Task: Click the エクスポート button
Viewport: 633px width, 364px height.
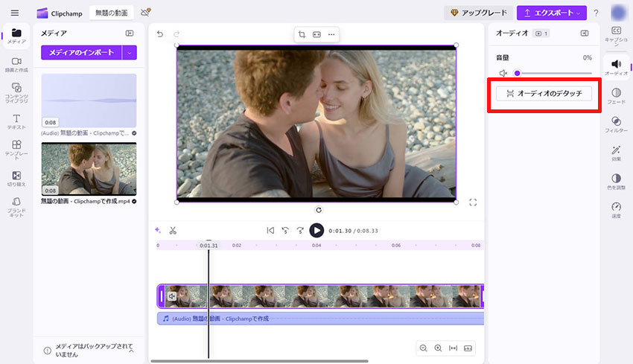Action: click(551, 13)
